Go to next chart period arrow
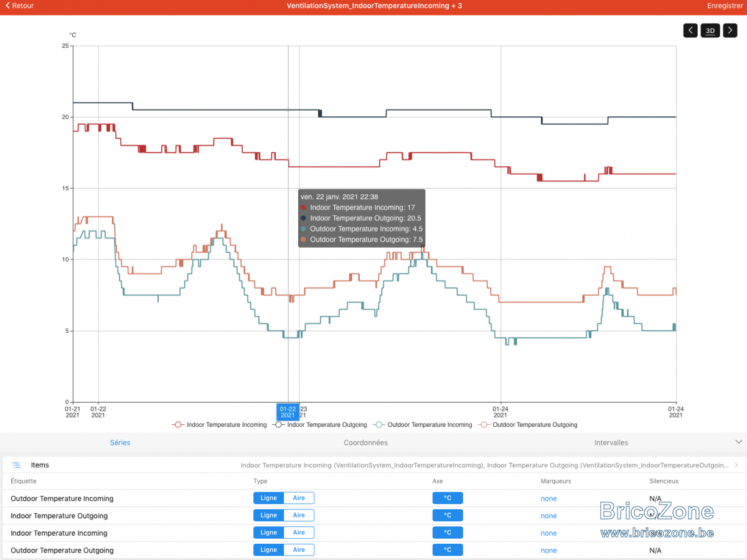 click(730, 30)
